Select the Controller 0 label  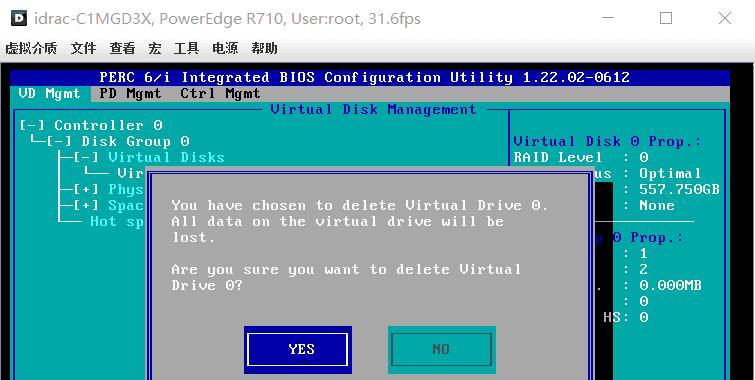[x=108, y=126]
